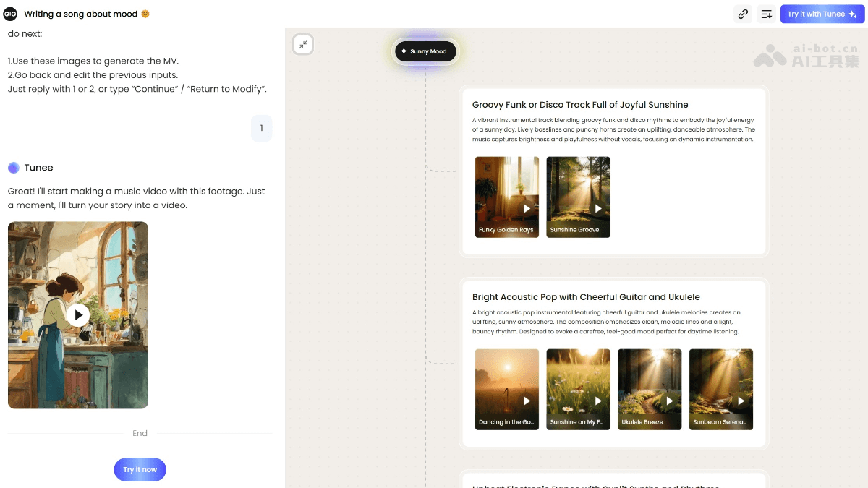Image resolution: width=868 pixels, height=488 pixels.
Task: Click the Tunee avatar in the chat
Action: [x=14, y=168]
